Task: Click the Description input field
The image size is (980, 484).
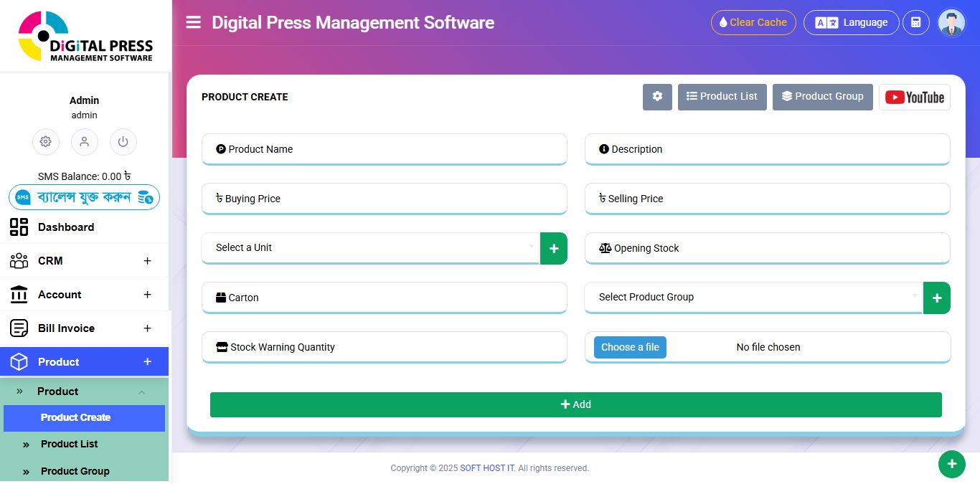Action: click(x=768, y=149)
